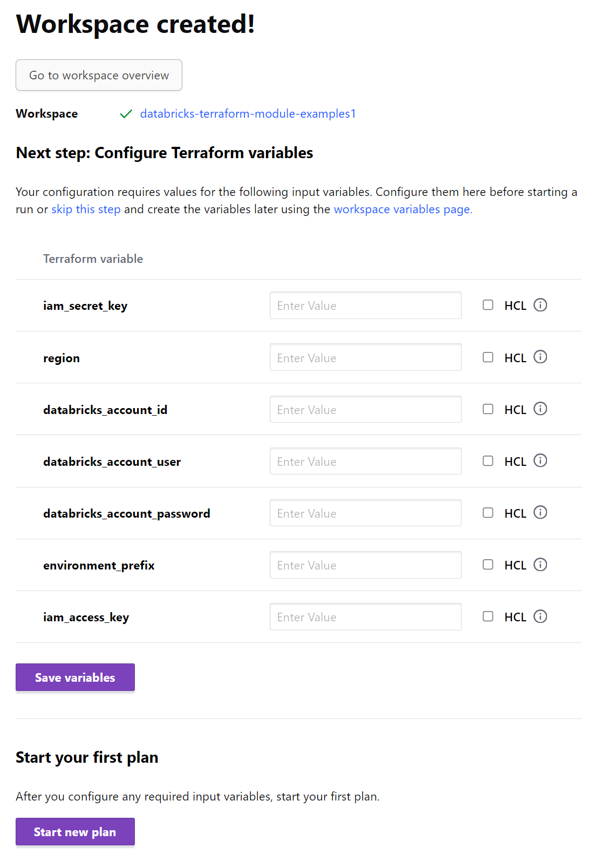Click info icon in databricks_account_user row

pos(540,460)
